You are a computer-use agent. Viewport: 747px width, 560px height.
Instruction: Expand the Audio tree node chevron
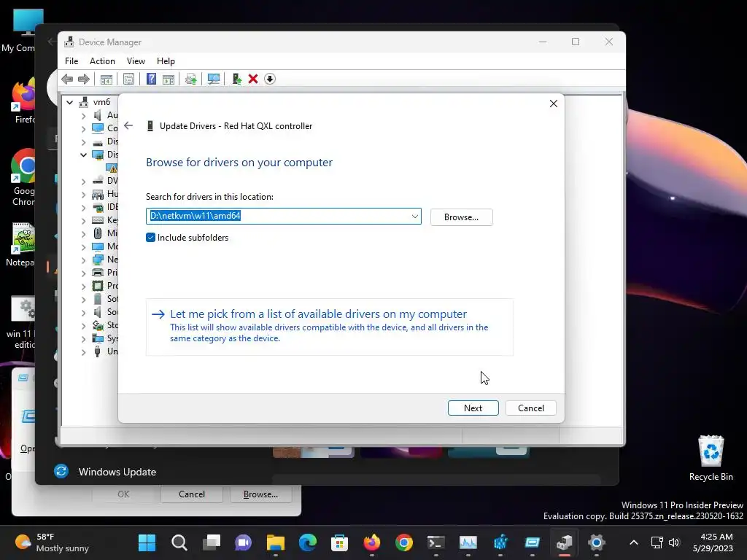coord(83,116)
